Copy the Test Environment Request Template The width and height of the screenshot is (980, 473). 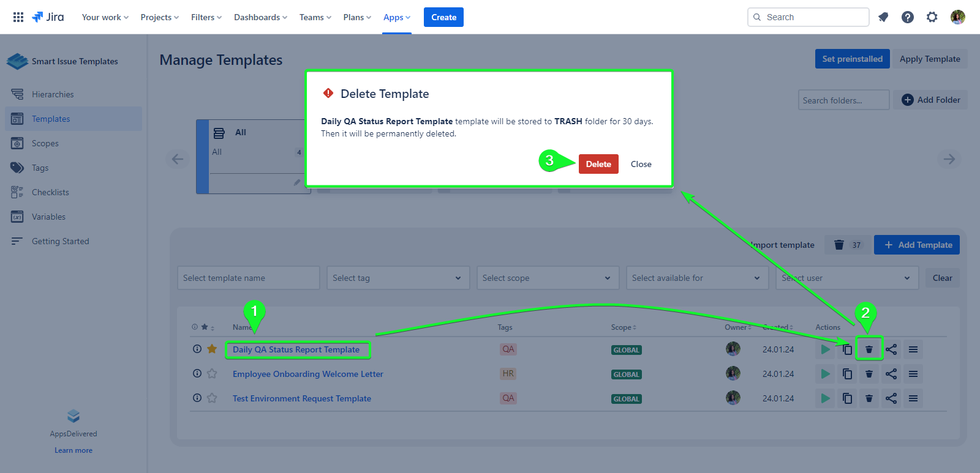coord(847,398)
